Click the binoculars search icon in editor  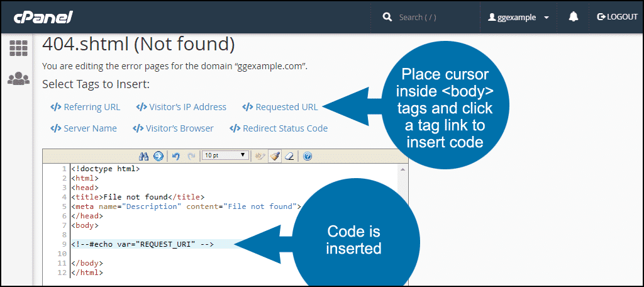tap(144, 156)
